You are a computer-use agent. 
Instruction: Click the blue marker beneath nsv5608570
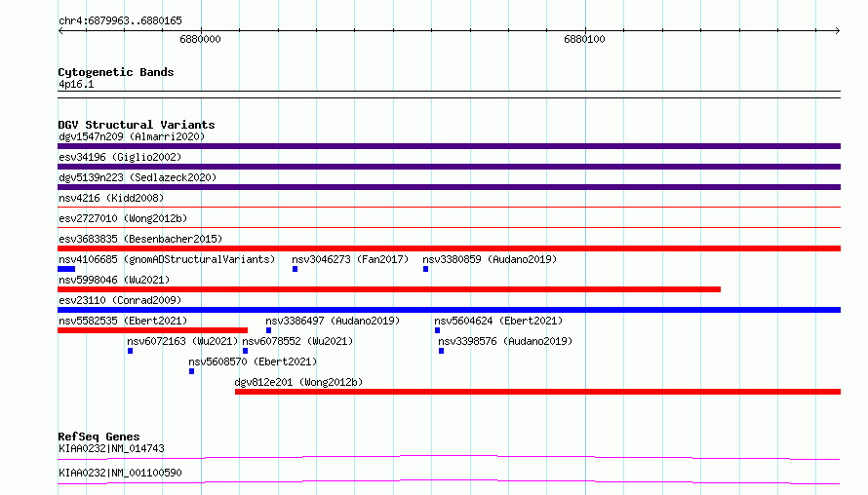191,371
